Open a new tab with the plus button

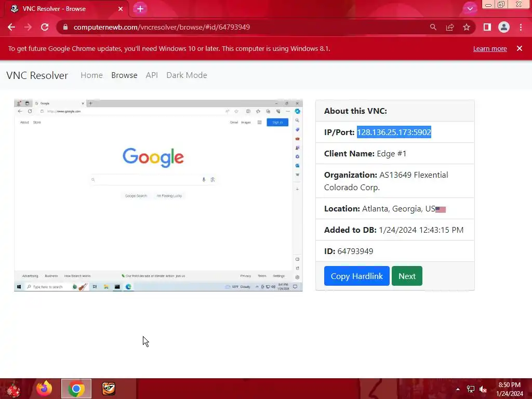pyautogui.click(x=140, y=9)
